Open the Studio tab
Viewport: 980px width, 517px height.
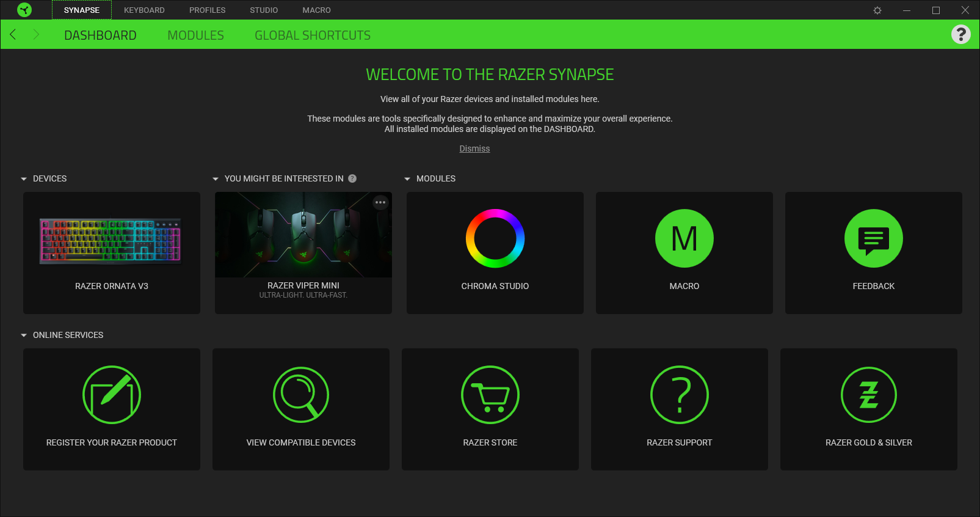[264, 10]
